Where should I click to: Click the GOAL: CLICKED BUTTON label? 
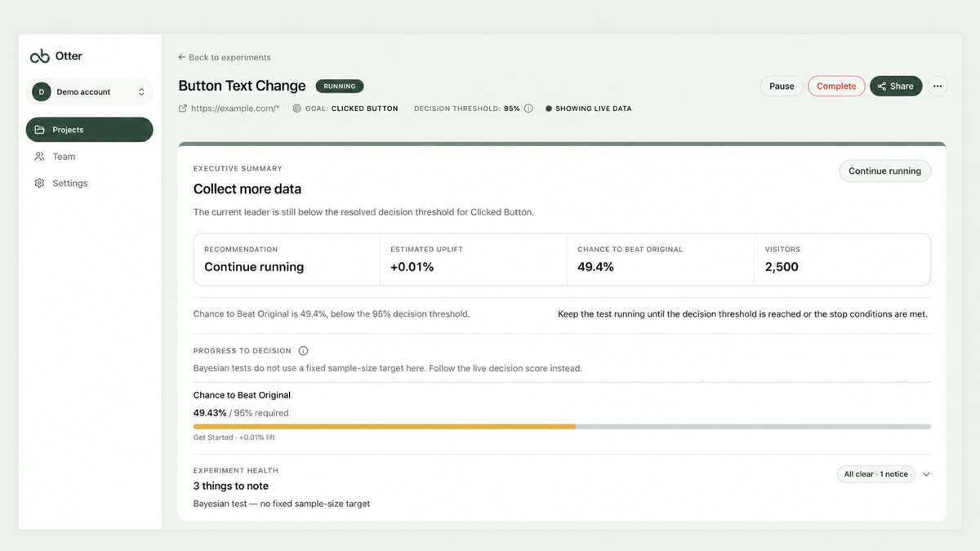pos(352,109)
